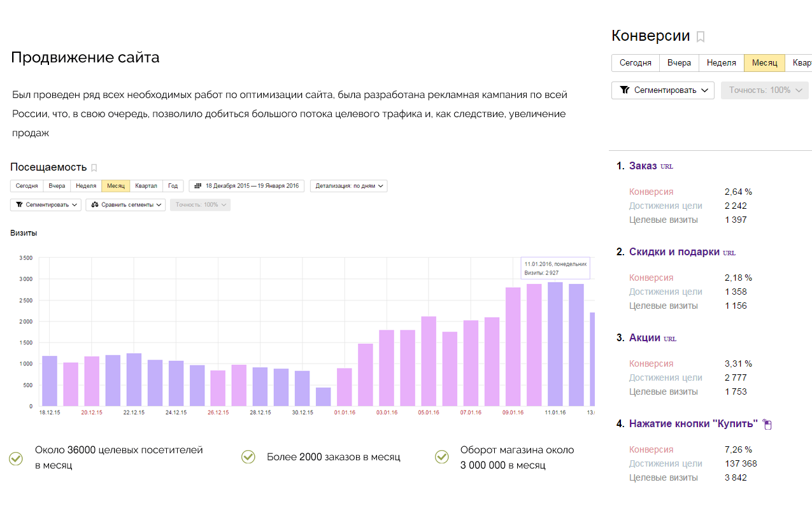Click URL badge next to Заказ goal
This screenshot has height=522, width=812.
[x=666, y=167]
